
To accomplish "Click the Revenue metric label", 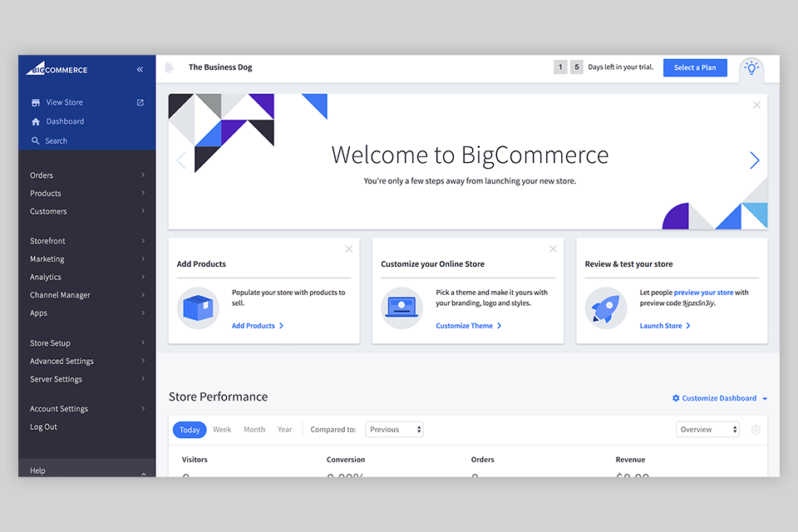I will 631,460.
